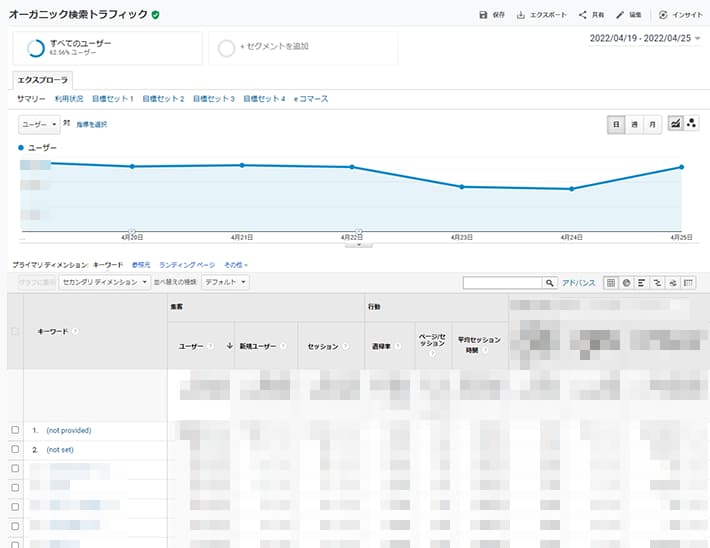Check the fourth keyword row checkbox
710x548 pixels.
[x=15, y=488]
